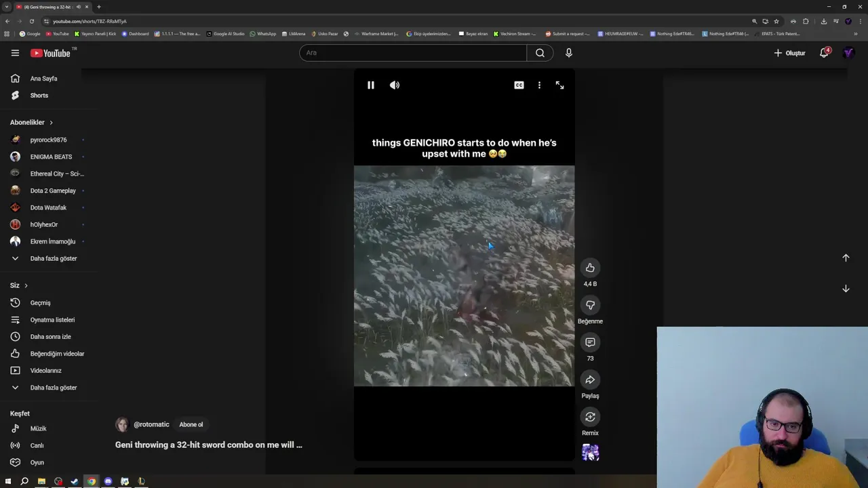Open the Warframe Market bookmark
The height and width of the screenshot is (488, 868).
pos(376,33)
